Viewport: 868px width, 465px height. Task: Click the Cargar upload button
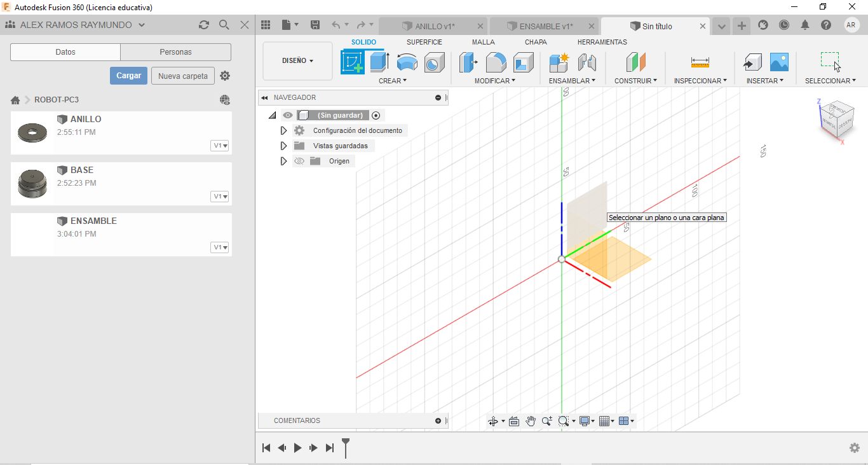(128, 76)
